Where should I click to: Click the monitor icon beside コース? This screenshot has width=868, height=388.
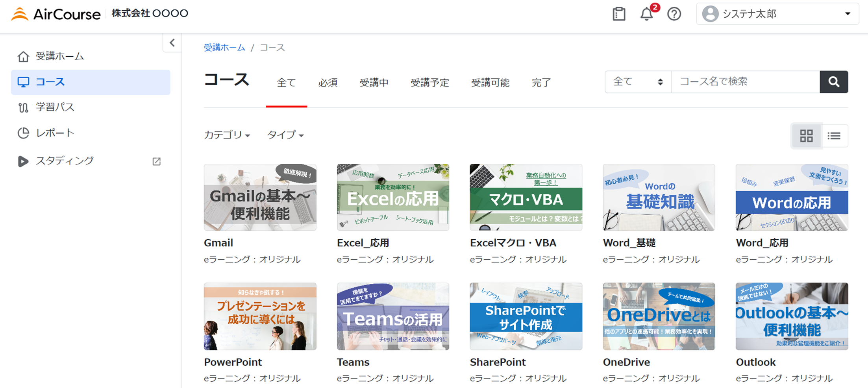tap(23, 82)
